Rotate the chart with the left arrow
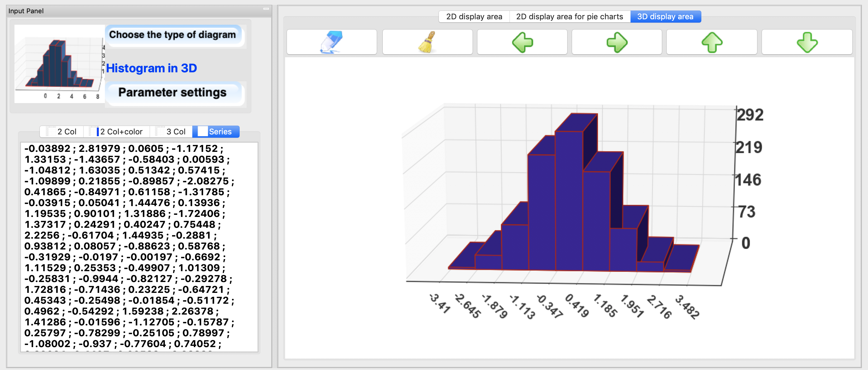Viewport: 868px width, 370px height. [x=522, y=42]
